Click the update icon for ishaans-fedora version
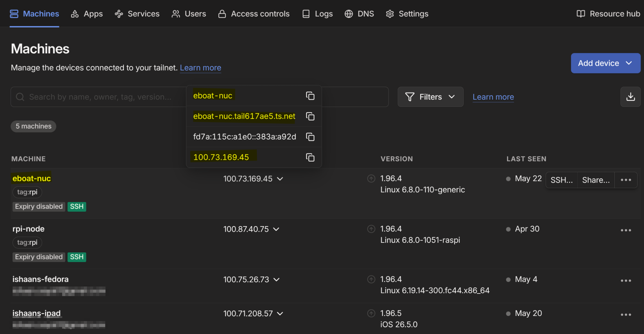Viewport: 644px width, 334px height. 371,279
